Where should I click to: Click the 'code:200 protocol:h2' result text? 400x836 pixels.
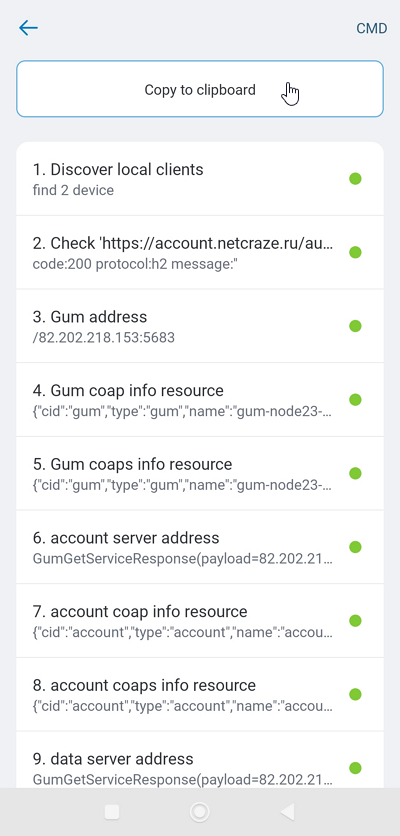[x=134, y=264]
